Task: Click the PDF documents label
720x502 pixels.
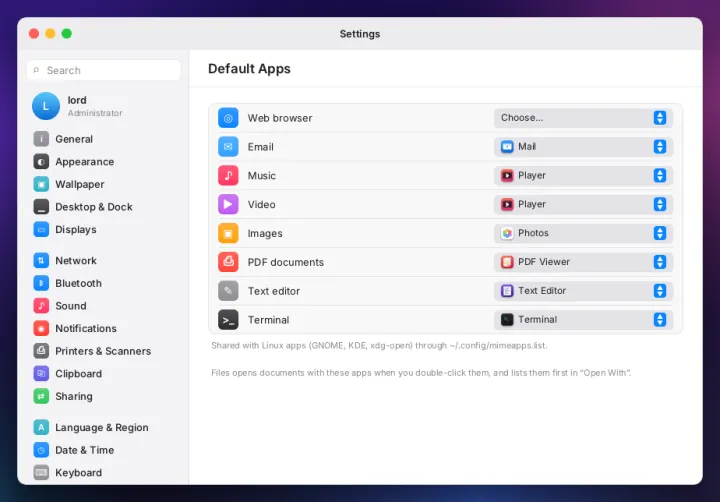Action: pos(286,262)
